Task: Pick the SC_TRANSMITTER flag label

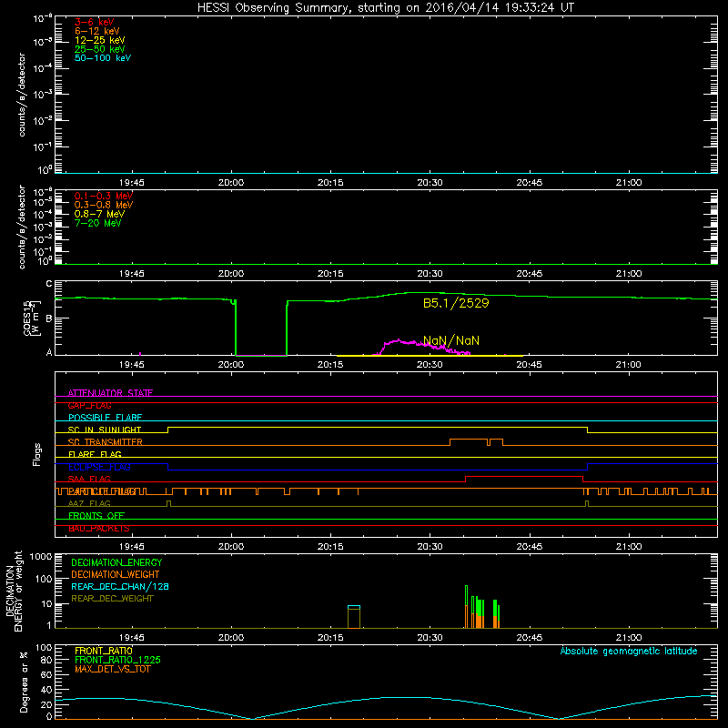Action: coord(105,442)
